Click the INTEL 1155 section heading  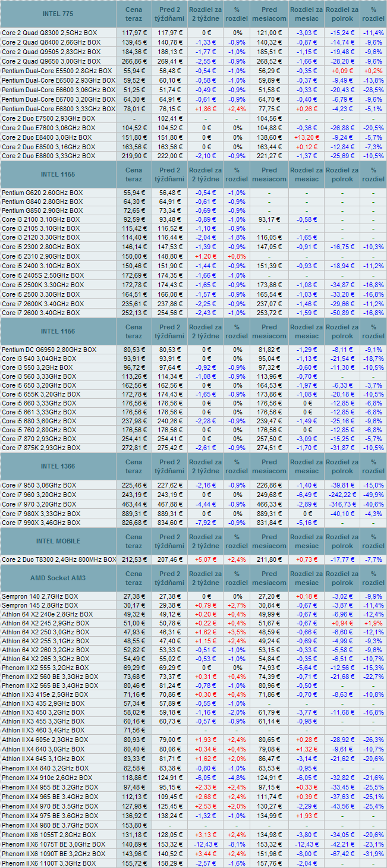(58, 175)
